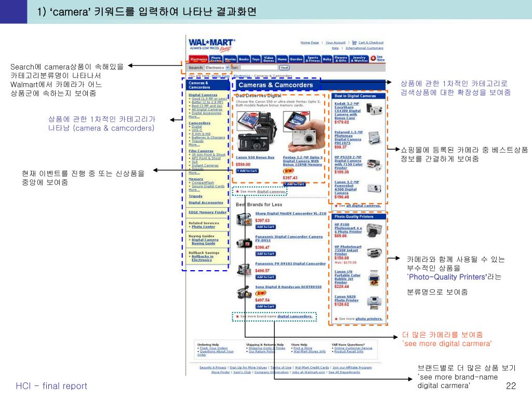532x399 pixels.
Task: Switch to the Movies tab
Action: click(x=230, y=59)
